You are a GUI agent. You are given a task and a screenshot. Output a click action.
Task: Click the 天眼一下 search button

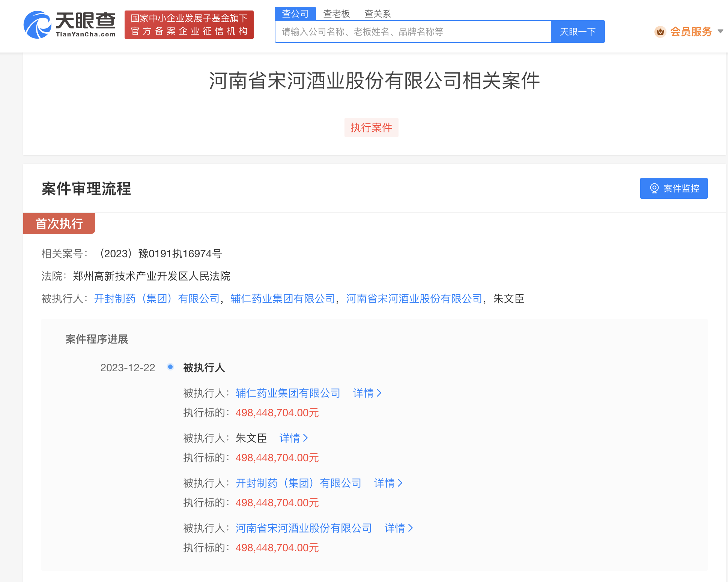coord(578,31)
